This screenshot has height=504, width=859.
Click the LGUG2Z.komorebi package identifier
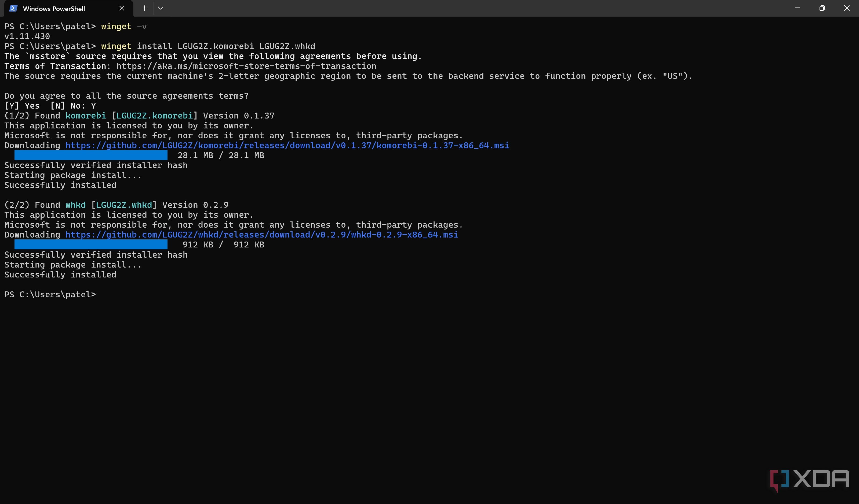tap(154, 116)
